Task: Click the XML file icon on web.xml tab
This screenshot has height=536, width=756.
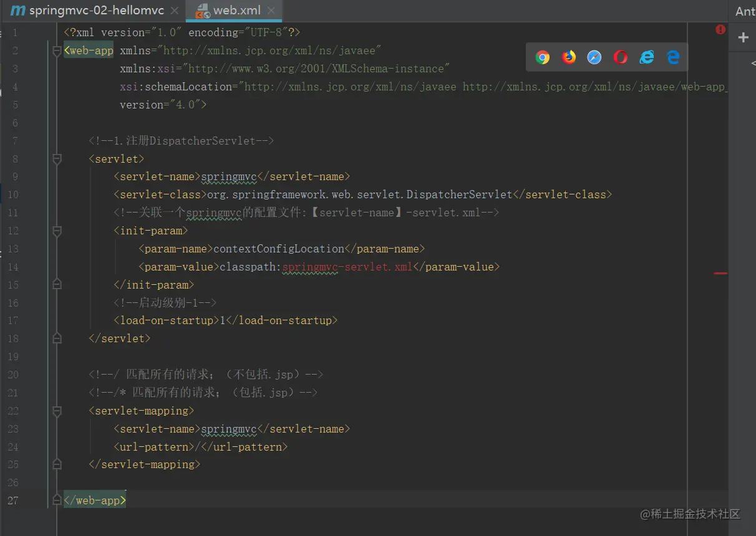Action: point(203,11)
